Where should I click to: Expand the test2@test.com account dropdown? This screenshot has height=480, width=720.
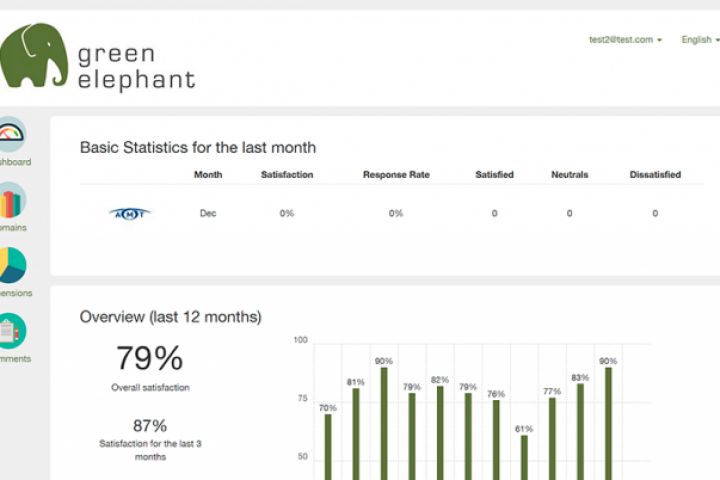pyautogui.click(x=625, y=40)
